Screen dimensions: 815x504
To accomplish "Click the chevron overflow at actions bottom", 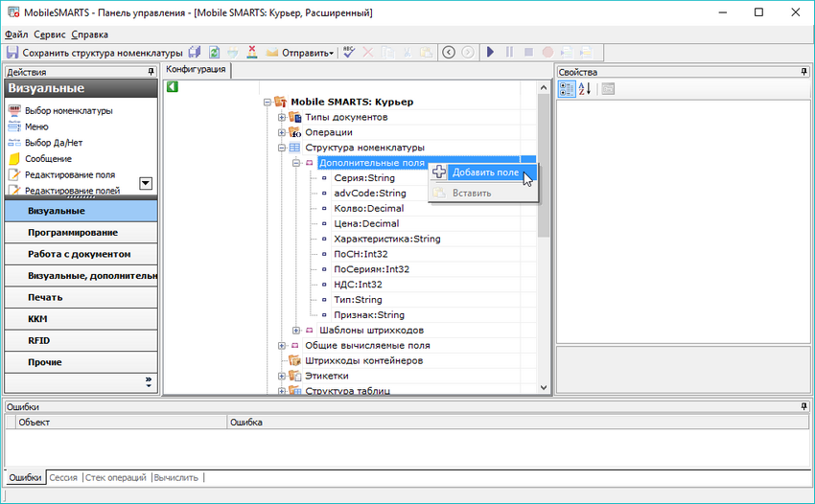I will pyautogui.click(x=149, y=382).
